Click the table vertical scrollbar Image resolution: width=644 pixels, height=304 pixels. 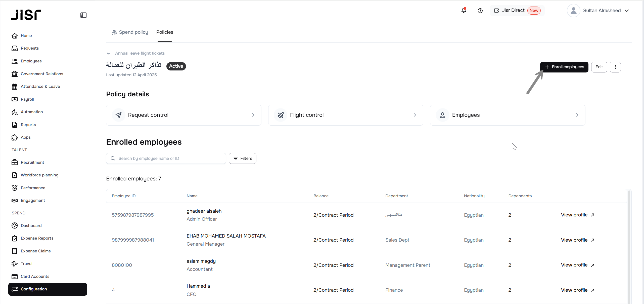point(629,247)
